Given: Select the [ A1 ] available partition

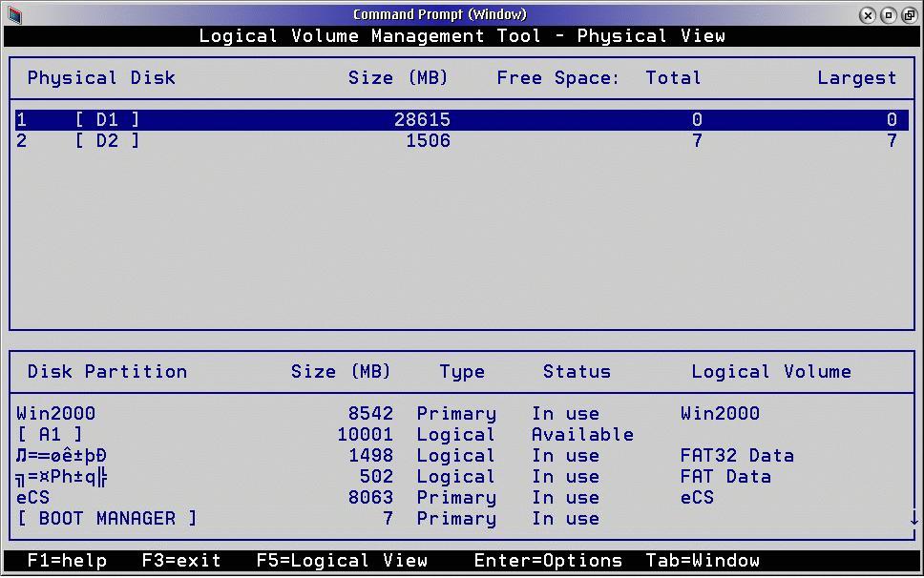Looking at the screenshot, I should [x=51, y=435].
